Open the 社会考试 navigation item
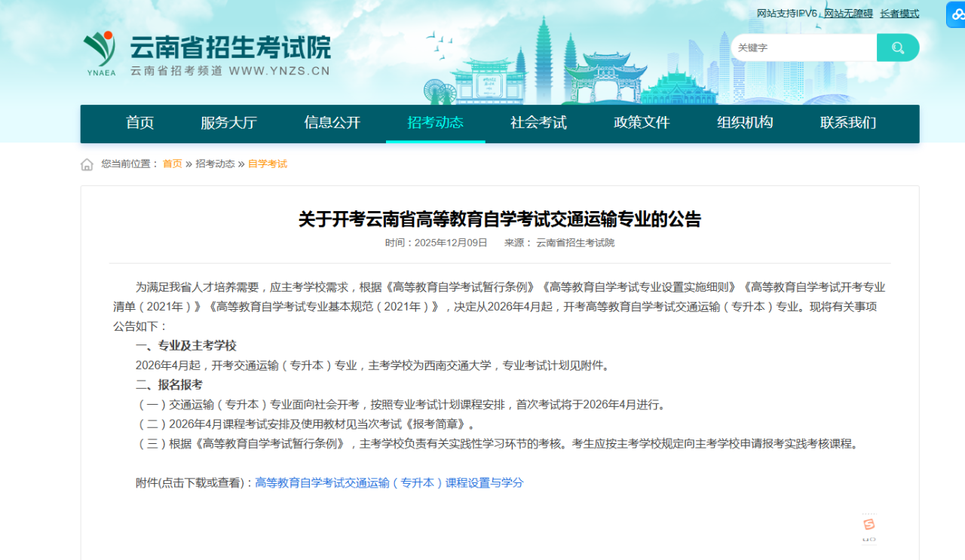This screenshot has height=560, width=965. click(x=538, y=123)
